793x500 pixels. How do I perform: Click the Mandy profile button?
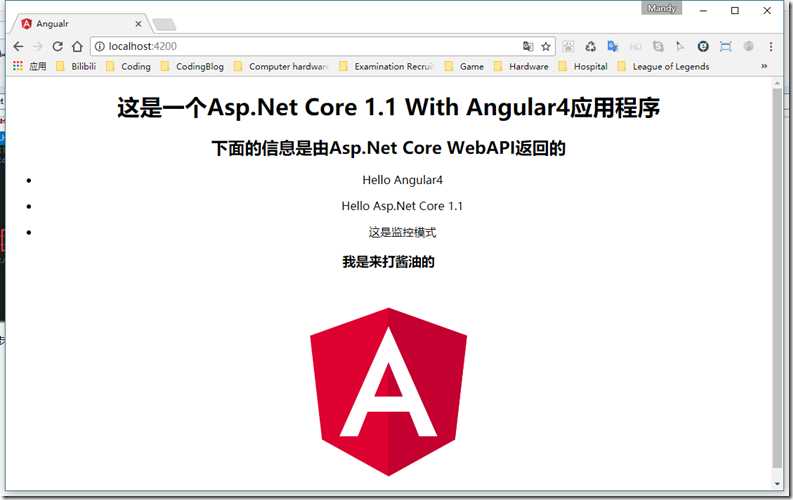[x=662, y=8]
